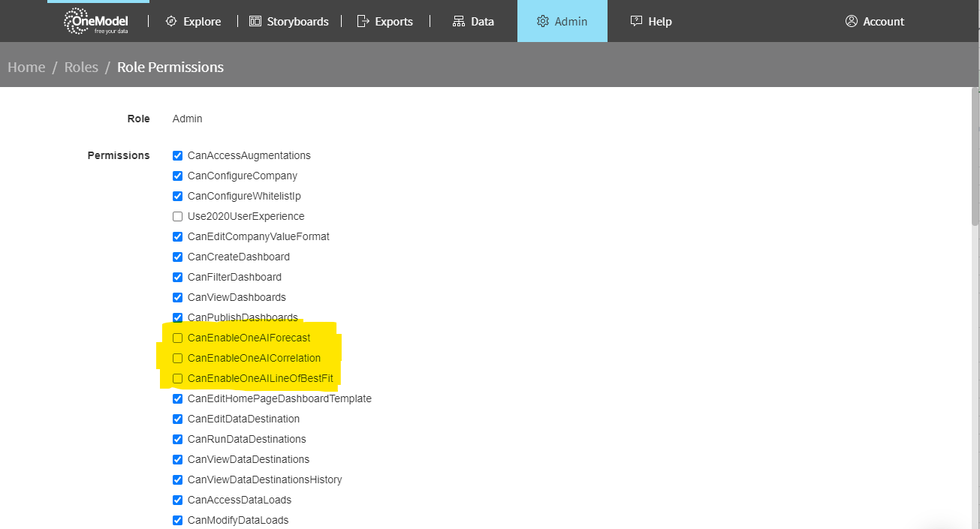The image size is (980, 529).
Task: Click the Storyboards layout icon
Action: (255, 21)
